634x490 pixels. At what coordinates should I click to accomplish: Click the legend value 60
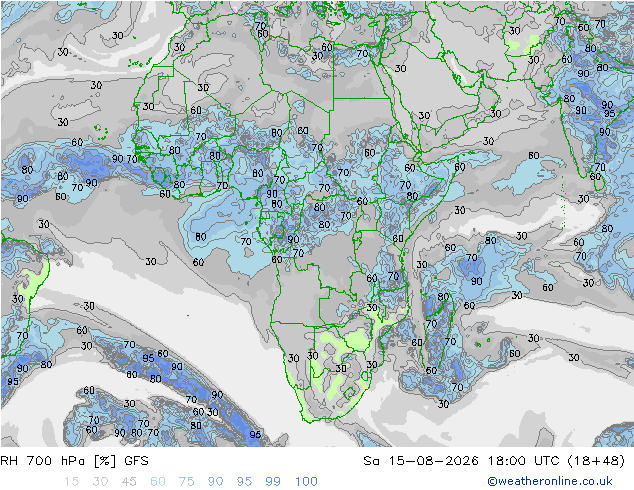[158, 481]
